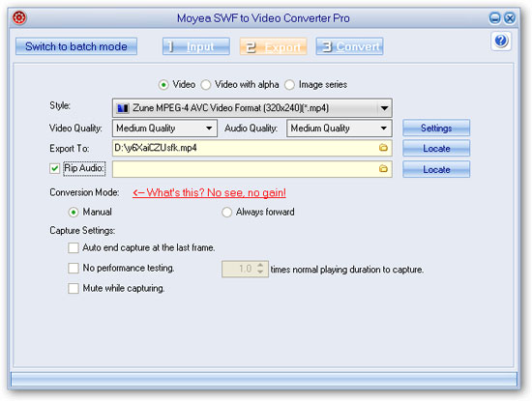Open the 'What's this? No see, no gain!' link
The image size is (532, 401).
tap(209, 193)
